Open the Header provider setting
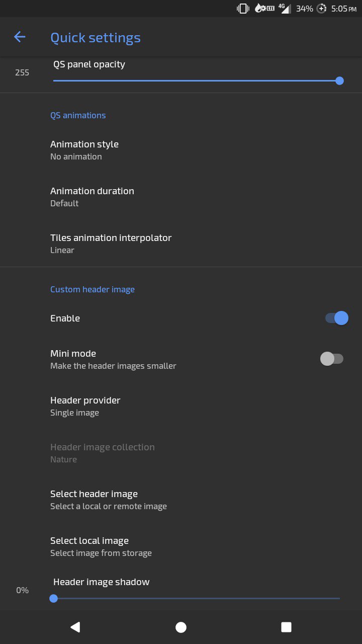This screenshot has width=362, height=644. point(181,406)
